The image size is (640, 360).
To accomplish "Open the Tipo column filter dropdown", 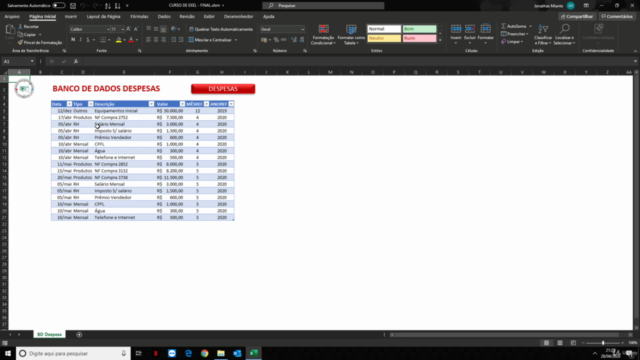I will (91, 104).
